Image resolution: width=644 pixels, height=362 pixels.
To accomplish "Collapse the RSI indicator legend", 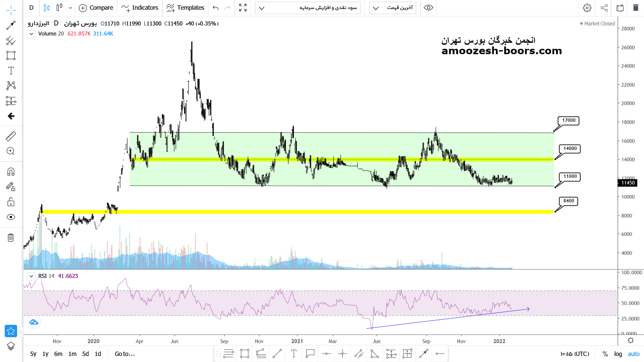I will pyautogui.click(x=31, y=276).
